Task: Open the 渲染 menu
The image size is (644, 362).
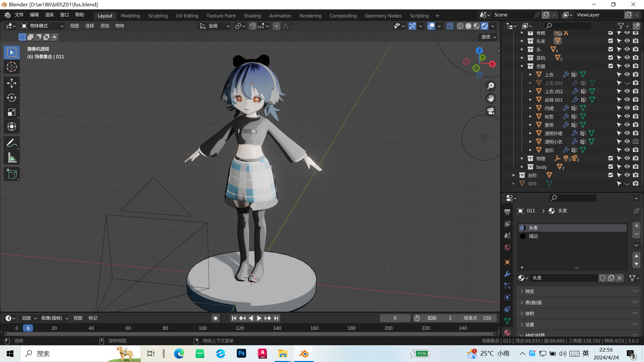Action: tap(49, 15)
